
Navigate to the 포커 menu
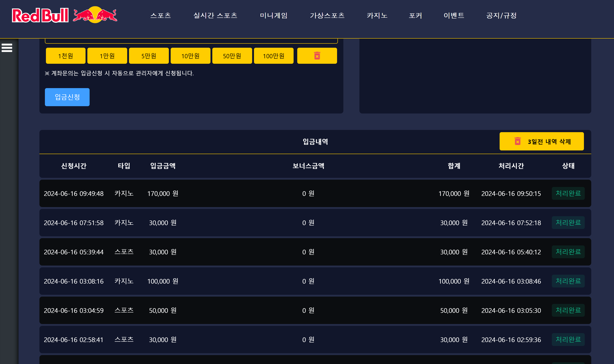point(415,15)
